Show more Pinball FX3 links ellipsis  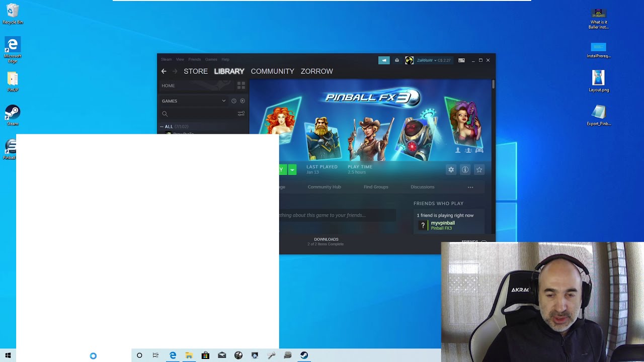pyautogui.click(x=470, y=187)
